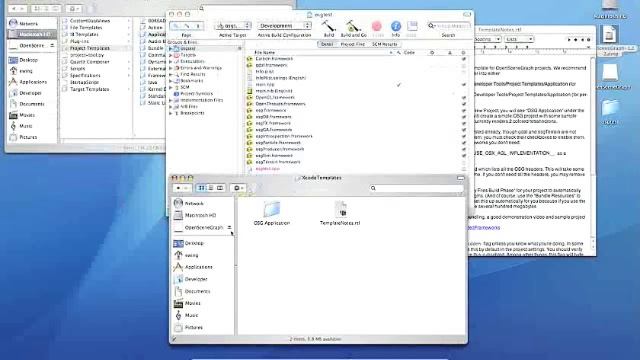Screen dimensions: 640x360
Task: Toggle target checkbox for osgFX.framework
Action: tap(463, 123)
